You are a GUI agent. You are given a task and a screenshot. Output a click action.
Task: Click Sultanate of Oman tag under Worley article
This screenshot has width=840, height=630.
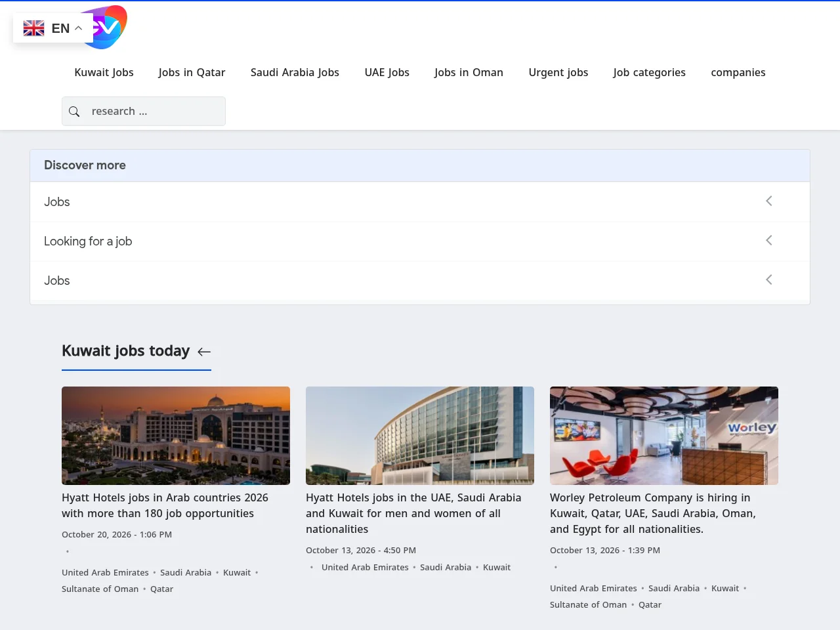pyautogui.click(x=588, y=605)
